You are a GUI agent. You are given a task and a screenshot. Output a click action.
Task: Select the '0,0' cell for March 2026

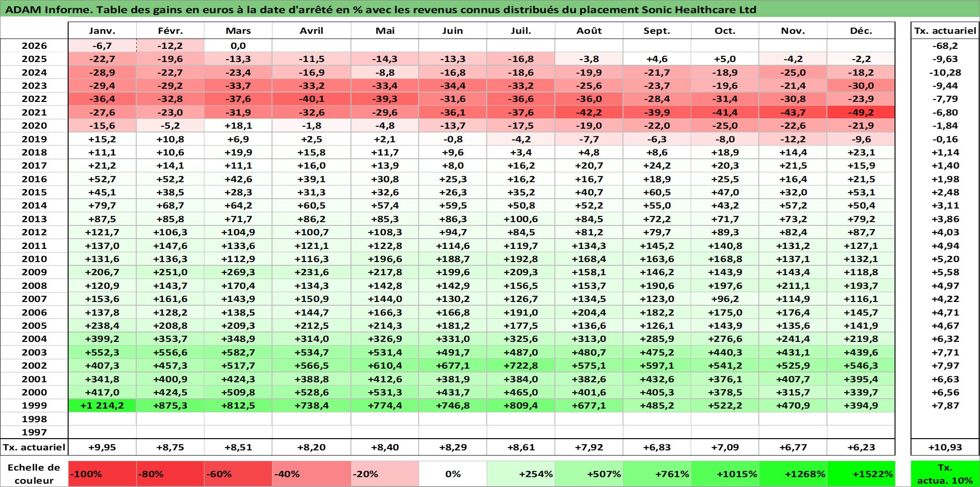click(238, 46)
